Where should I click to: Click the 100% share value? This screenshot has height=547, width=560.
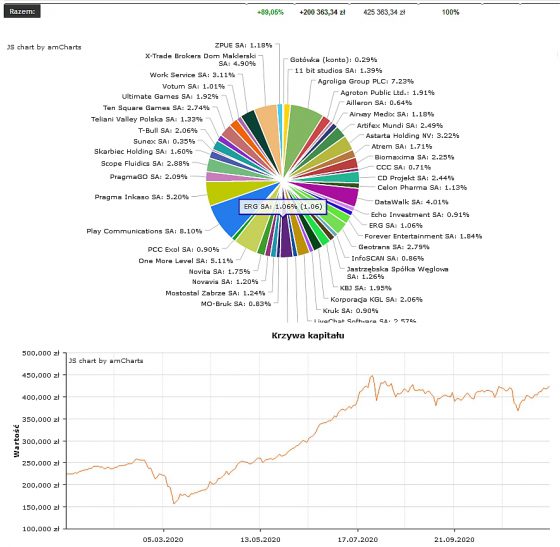point(450,12)
